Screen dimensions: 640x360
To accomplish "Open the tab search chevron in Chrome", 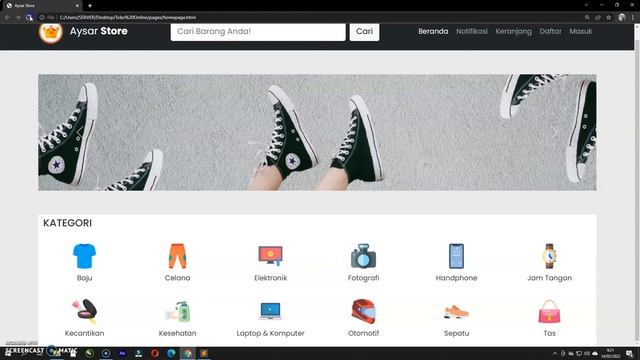I will click(x=586, y=5).
